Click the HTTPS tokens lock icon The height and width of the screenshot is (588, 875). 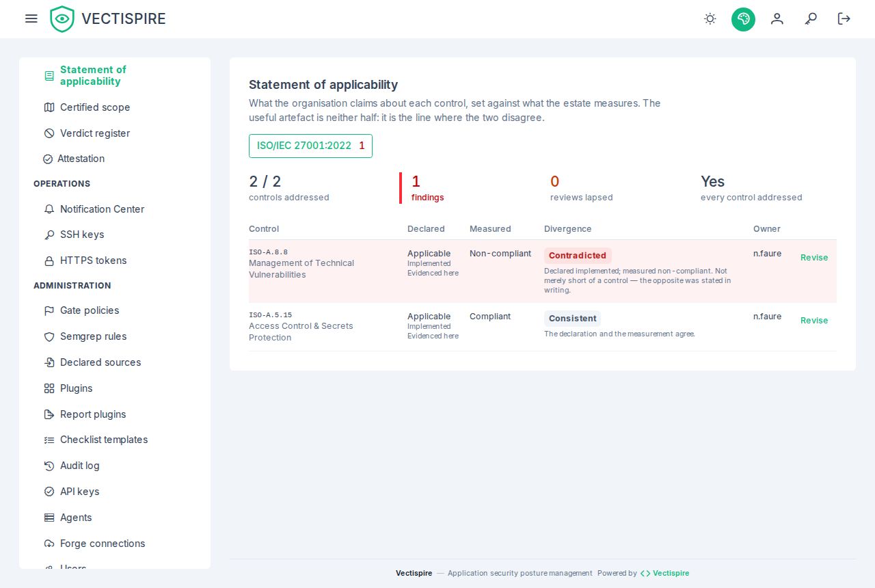pos(49,260)
